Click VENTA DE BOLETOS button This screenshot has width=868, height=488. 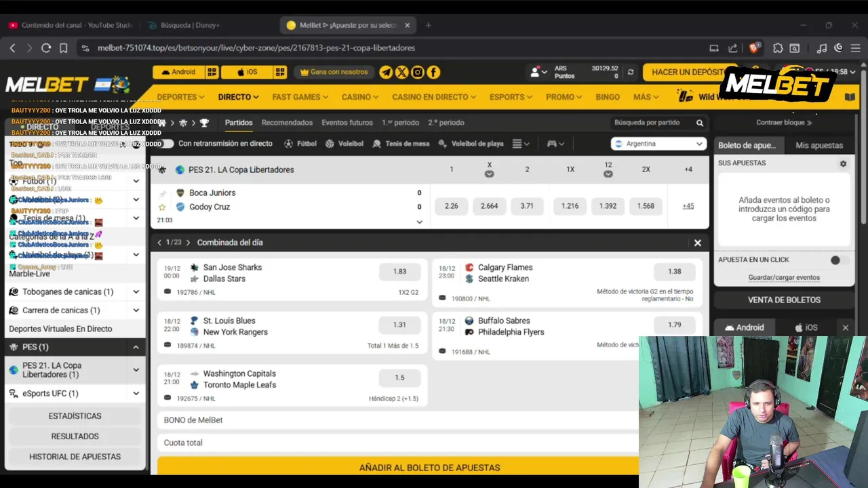[x=784, y=300]
